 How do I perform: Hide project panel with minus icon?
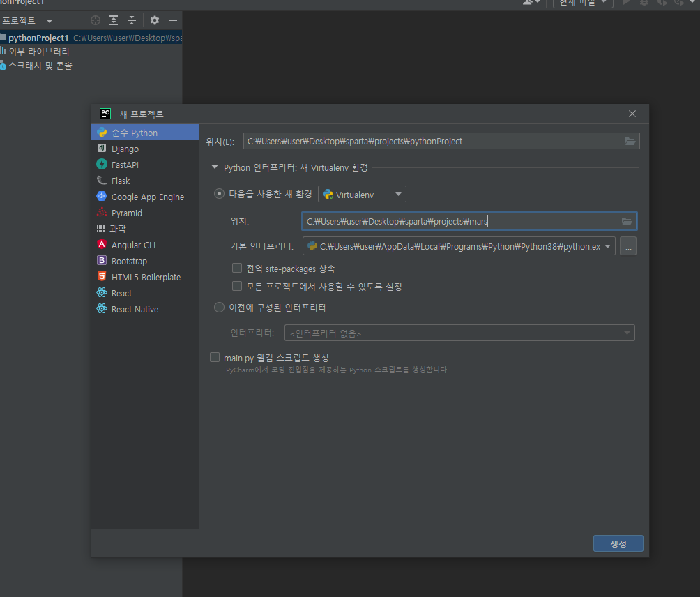[x=173, y=20]
